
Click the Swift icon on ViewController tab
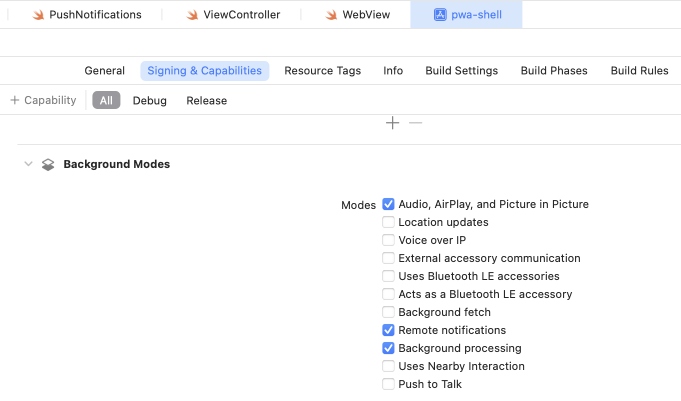click(x=192, y=15)
